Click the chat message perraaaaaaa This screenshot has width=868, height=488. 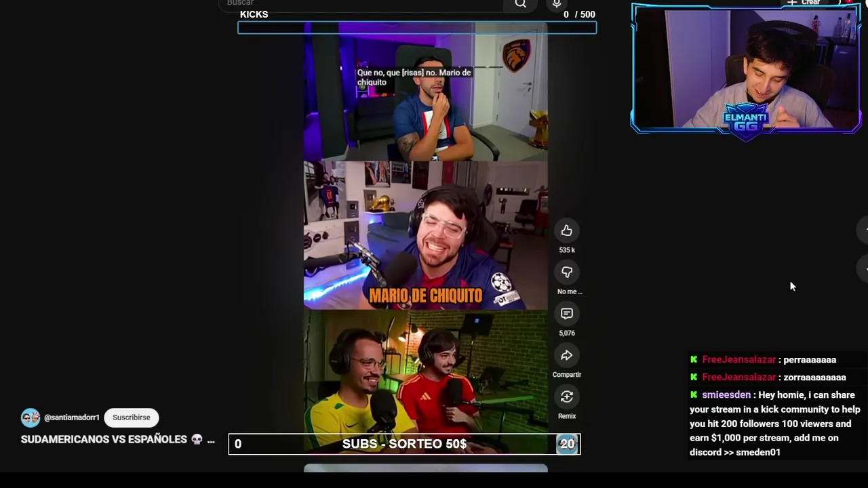(810, 360)
